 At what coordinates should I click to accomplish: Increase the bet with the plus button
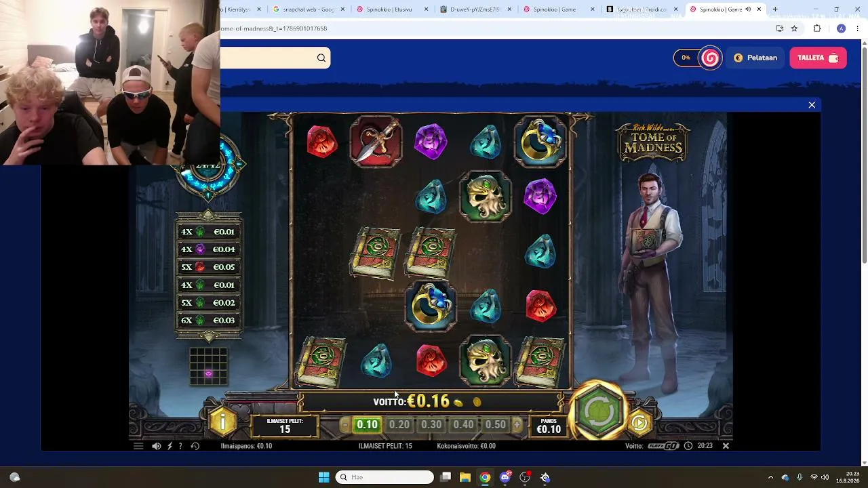(517, 425)
